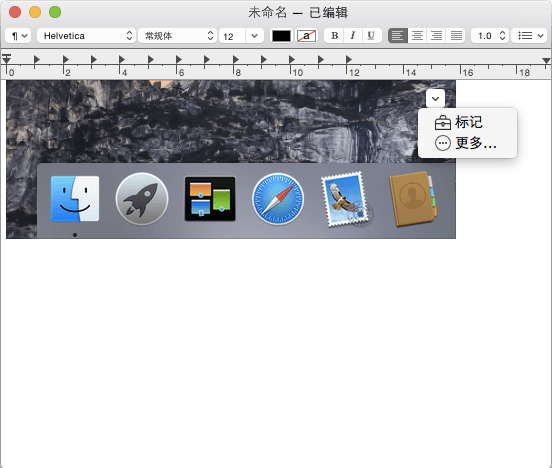Open the paragraph styles dropdown
Image resolution: width=552 pixels, height=468 pixels.
[18, 36]
